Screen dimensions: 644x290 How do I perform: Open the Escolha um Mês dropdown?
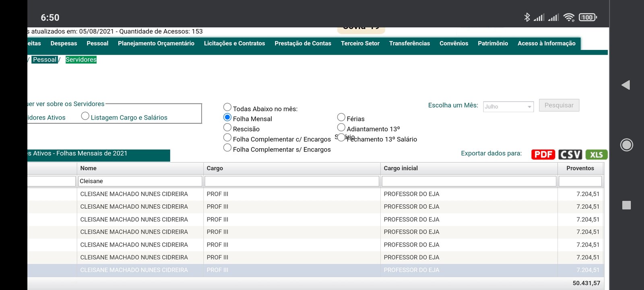(x=508, y=107)
